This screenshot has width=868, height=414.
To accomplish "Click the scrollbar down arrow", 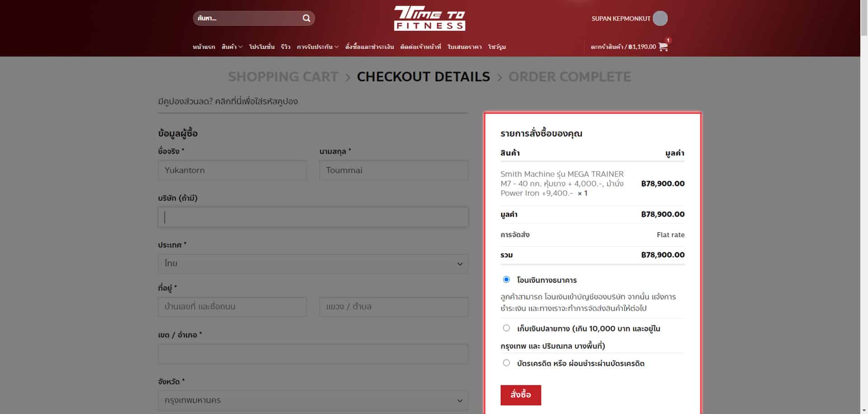I will (864, 410).
